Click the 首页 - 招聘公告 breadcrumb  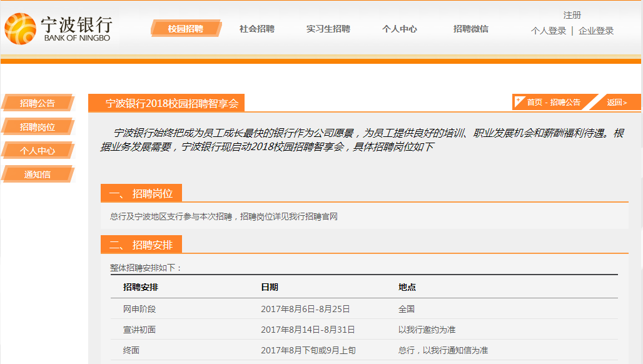click(x=554, y=102)
